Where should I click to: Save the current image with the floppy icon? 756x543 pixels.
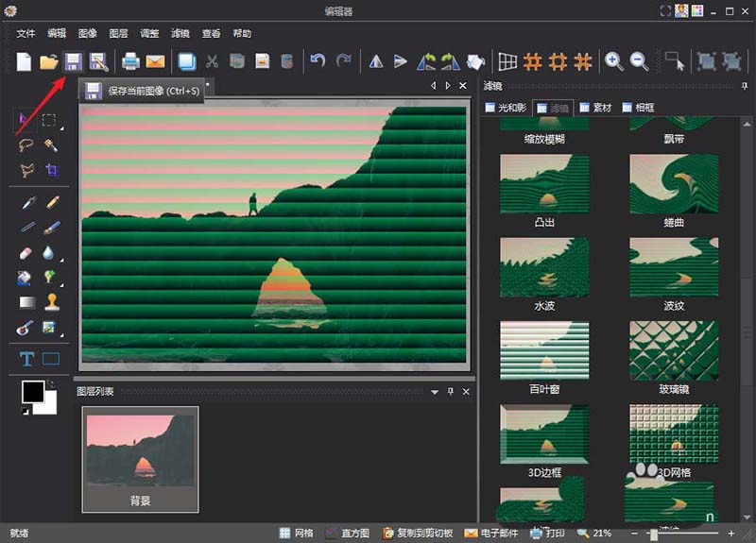[74, 61]
